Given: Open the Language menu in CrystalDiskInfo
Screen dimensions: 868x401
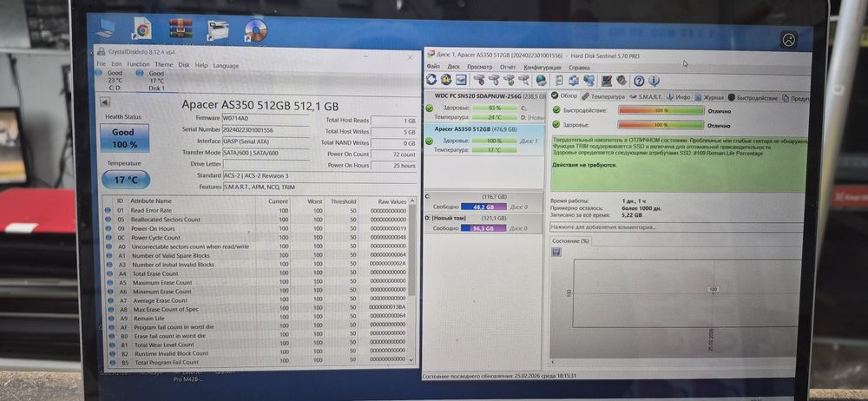Looking at the screenshot, I should click(226, 65).
